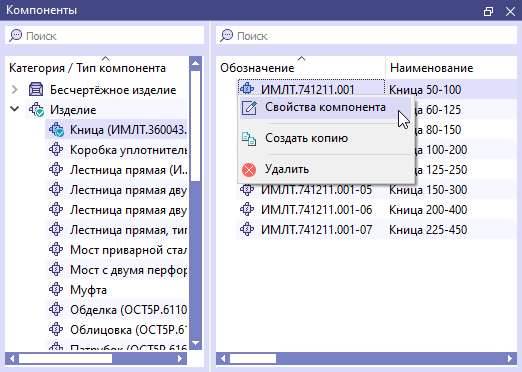Click the icon next to Лестница прямая (И..

click(x=56, y=169)
